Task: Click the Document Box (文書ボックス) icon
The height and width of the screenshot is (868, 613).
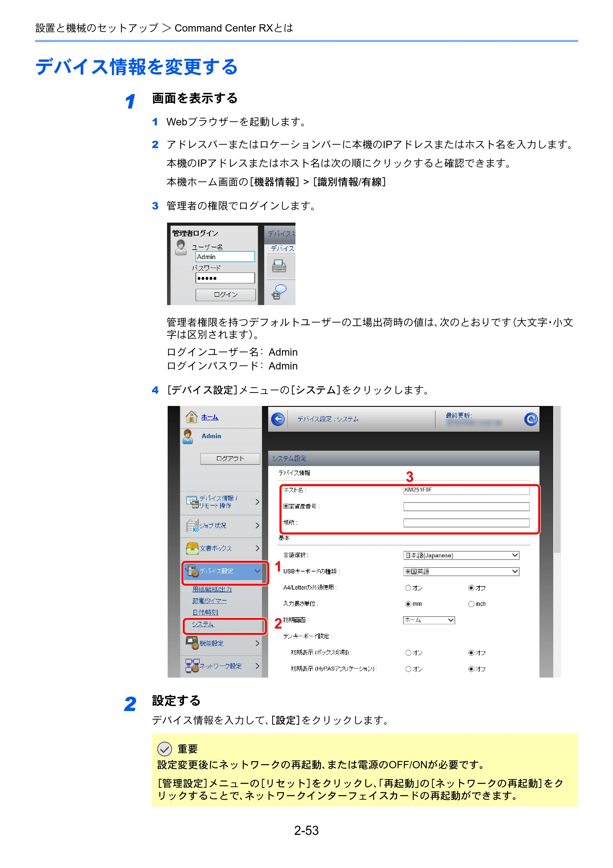Action: pyautogui.click(x=192, y=548)
